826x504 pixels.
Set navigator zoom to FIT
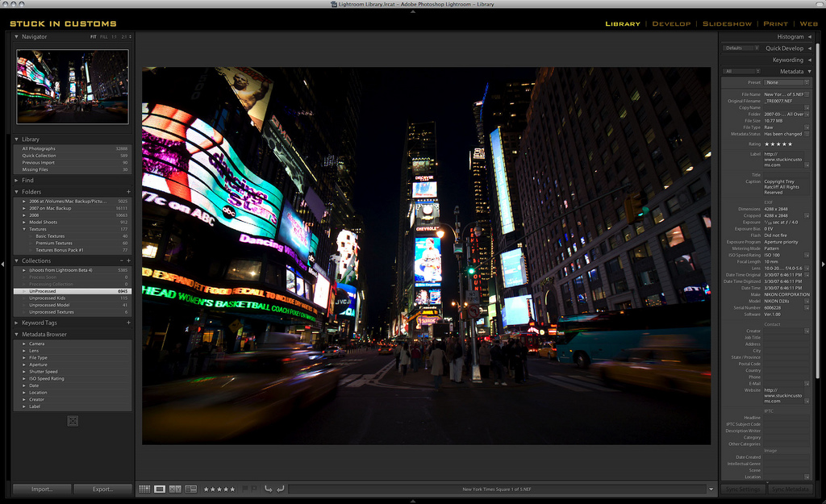[93, 37]
